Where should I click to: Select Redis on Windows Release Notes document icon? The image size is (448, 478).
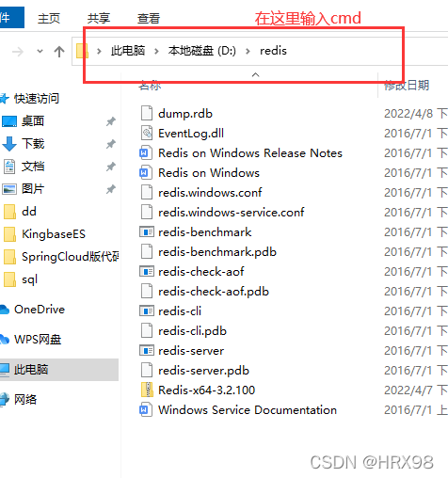[146, 152]
